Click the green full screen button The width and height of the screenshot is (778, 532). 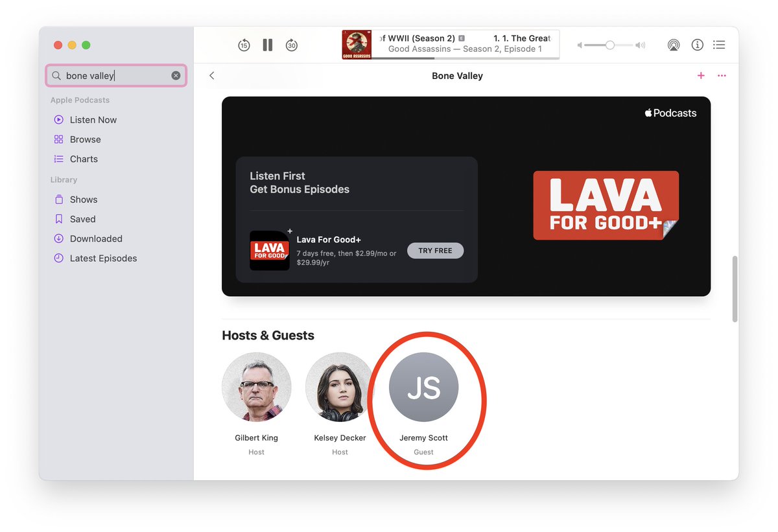[86, 45]
